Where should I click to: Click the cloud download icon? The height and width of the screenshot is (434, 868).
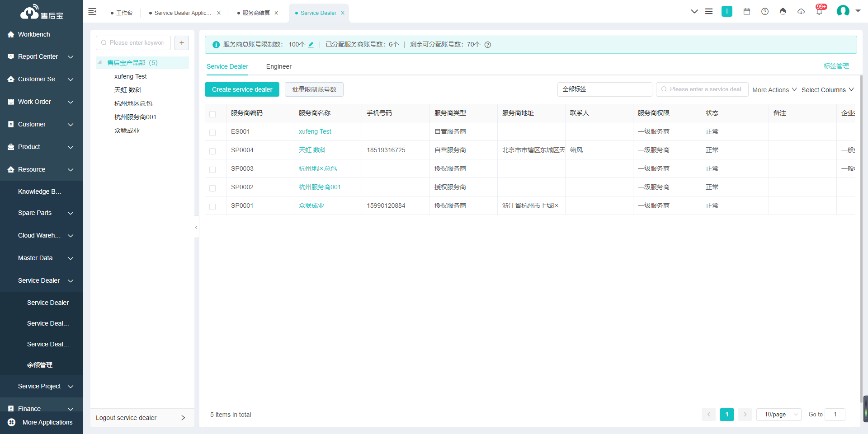[801, 12]
